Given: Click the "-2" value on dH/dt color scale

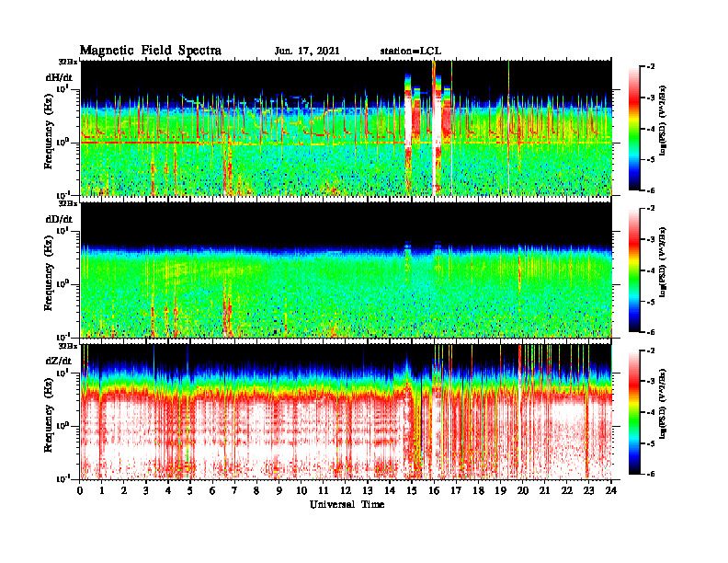Looking at the screenshot, I should pos(650,67).
